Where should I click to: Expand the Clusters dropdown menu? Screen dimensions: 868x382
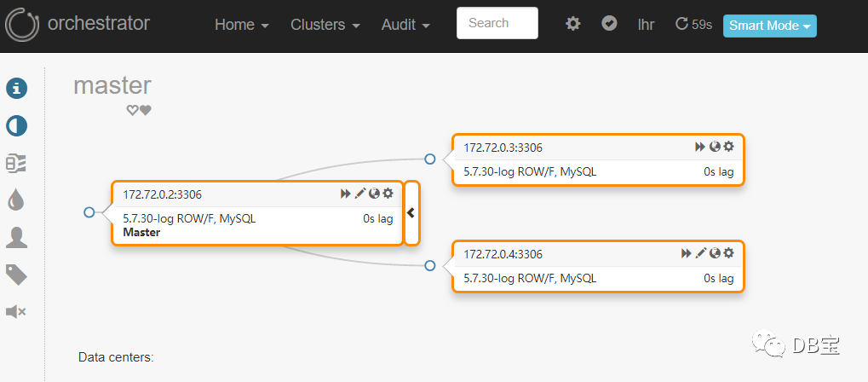coord(325,26)
